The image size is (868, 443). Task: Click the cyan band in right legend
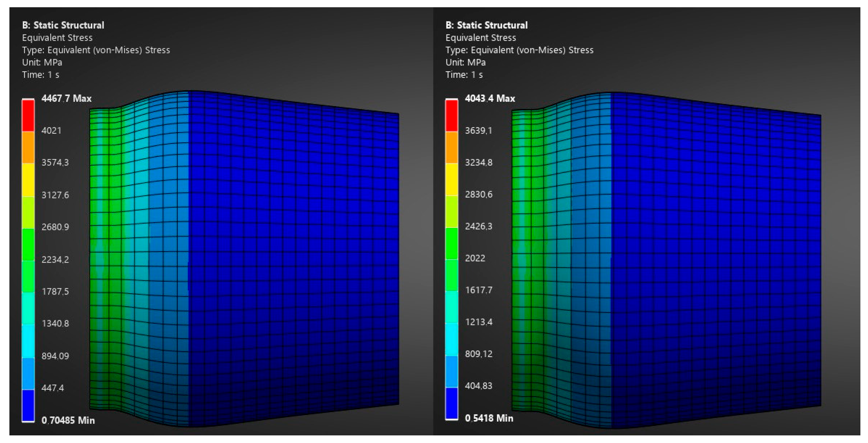point(451,339)
